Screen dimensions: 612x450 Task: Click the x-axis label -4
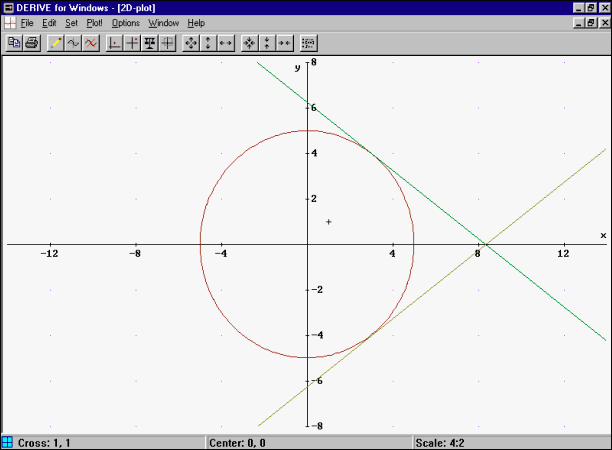(x=221, y=254)
